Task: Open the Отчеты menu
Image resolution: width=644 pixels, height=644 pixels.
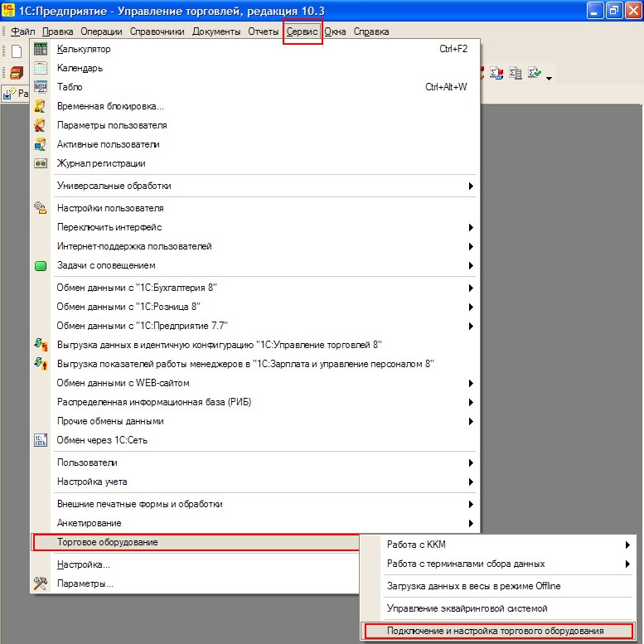Action: (263, 31)
